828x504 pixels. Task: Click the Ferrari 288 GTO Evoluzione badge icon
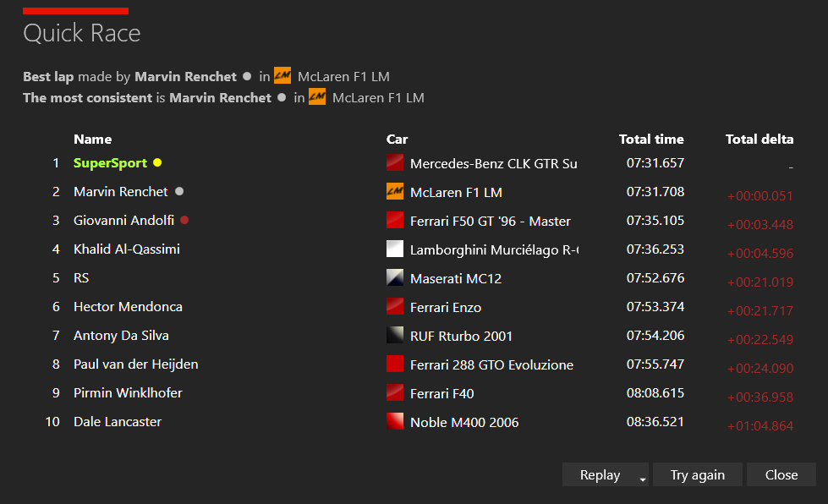coord(394,364)
